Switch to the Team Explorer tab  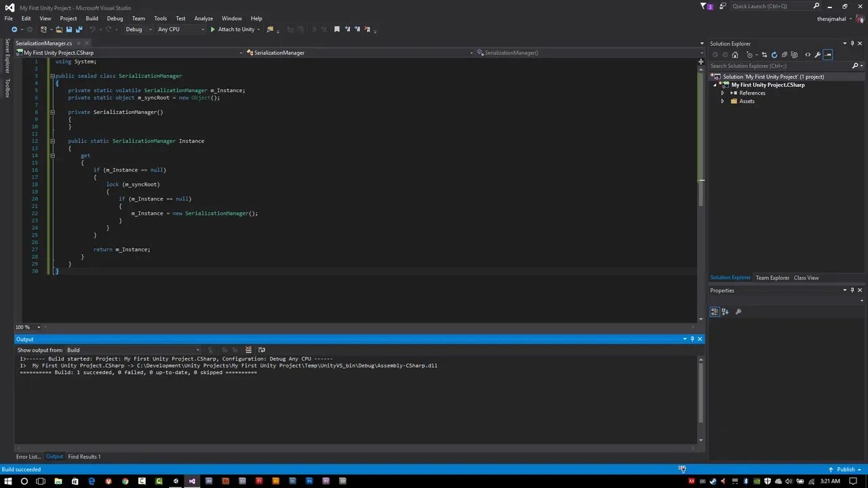point(772,278)
